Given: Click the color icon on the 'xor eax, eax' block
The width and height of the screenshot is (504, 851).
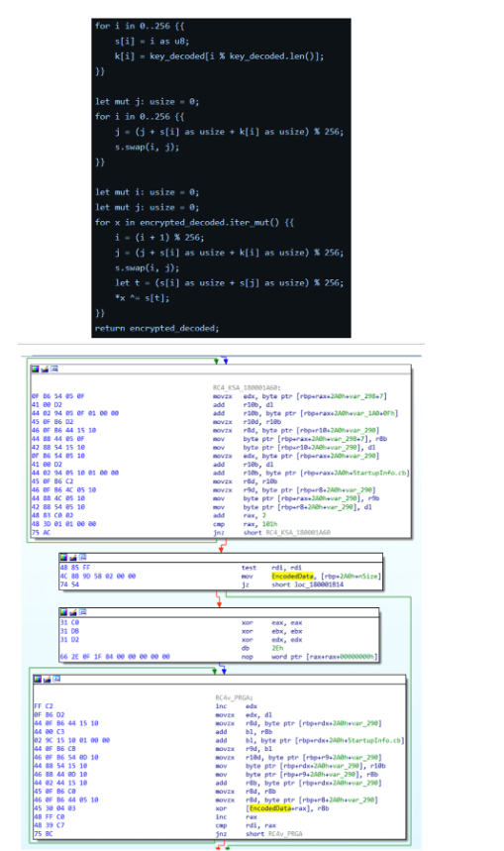Looking at the screenshot, I should pos(63,612).
